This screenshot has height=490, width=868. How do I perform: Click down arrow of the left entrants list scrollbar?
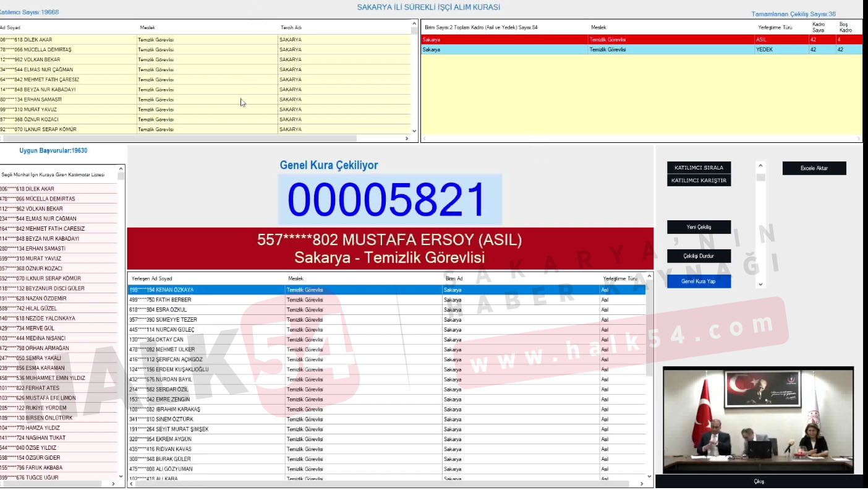click(x=121, y=476)
